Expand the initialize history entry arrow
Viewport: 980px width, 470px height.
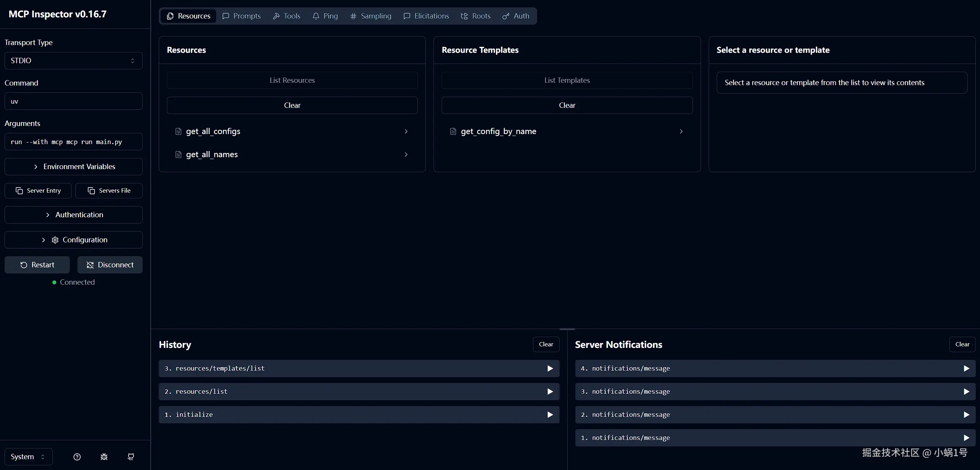point(550,415)
